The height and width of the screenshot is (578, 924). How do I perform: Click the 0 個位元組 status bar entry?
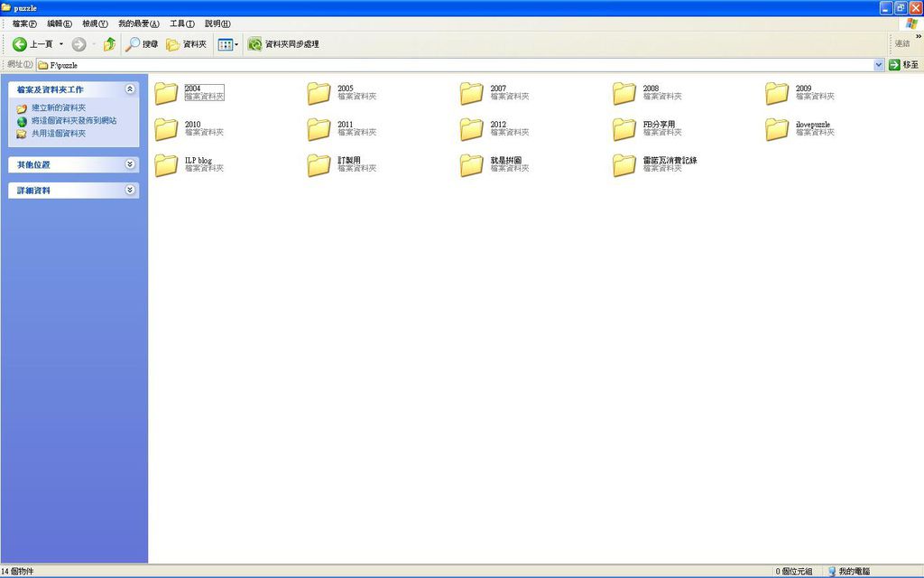(794, 571)
